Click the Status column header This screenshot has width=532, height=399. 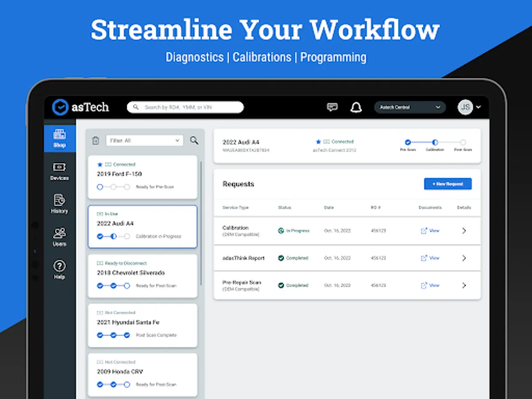[284, 207]
